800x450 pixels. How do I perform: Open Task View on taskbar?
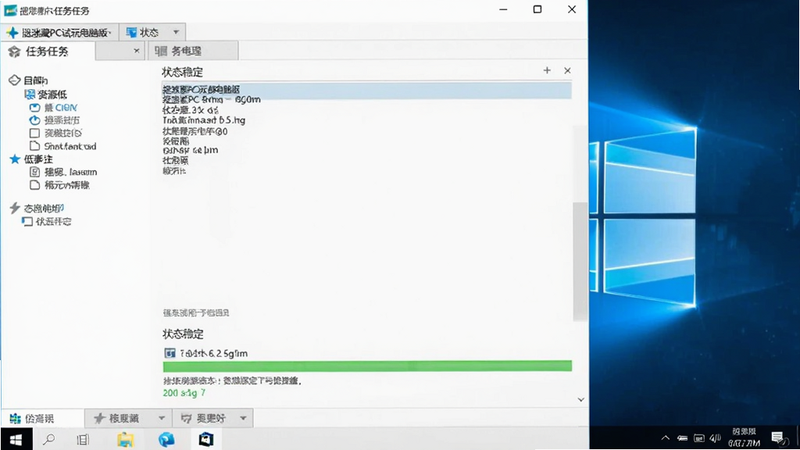point(83,439)
